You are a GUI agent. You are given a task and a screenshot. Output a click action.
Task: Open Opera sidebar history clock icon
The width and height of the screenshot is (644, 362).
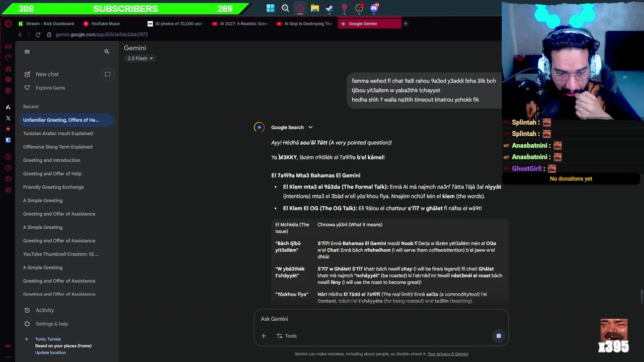tap(8, 168)
